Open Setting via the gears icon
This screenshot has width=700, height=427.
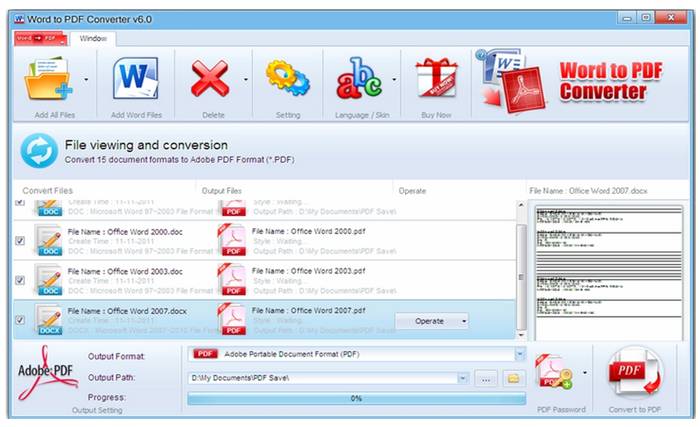tap(288, 78)
